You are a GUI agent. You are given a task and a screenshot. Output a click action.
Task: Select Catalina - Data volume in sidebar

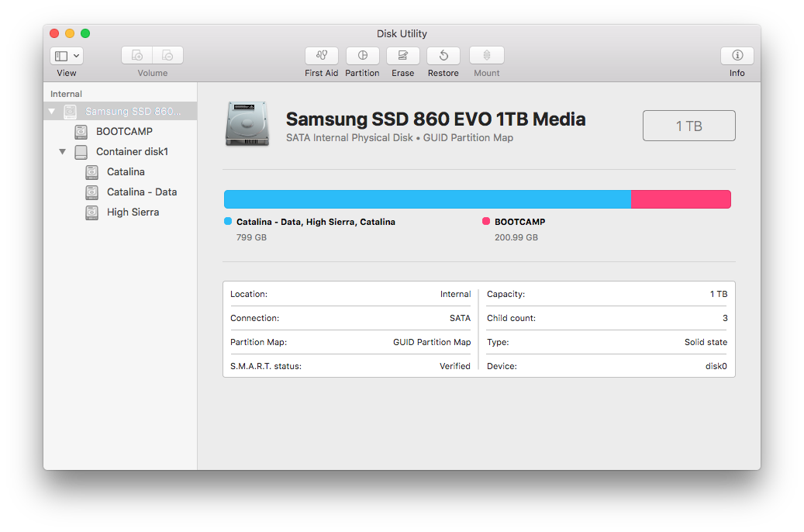pos(120,192)
